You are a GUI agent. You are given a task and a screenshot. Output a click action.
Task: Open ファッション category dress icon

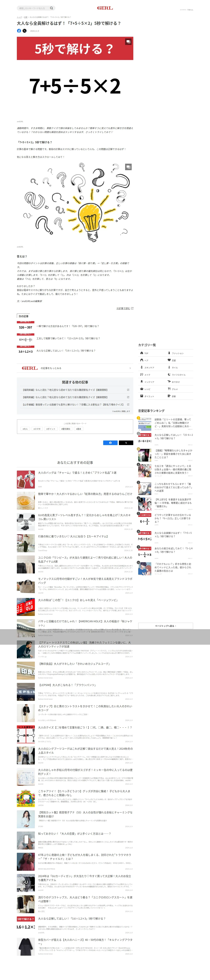169,353
